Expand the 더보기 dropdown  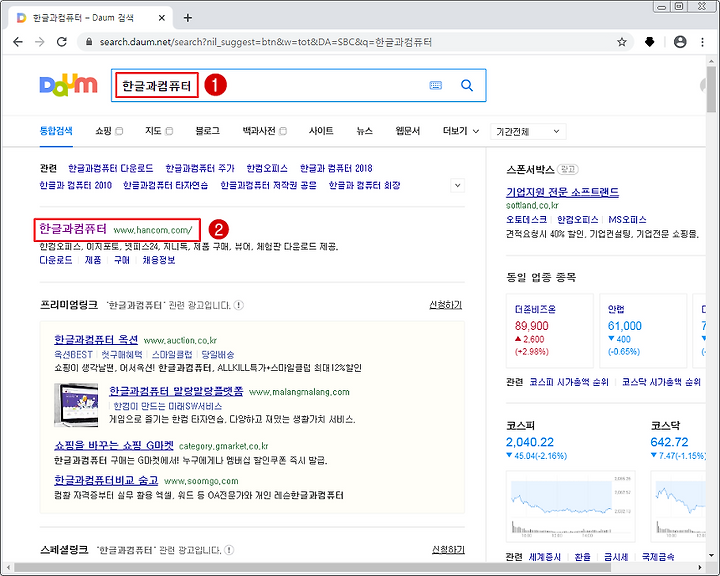coord(461,131)
